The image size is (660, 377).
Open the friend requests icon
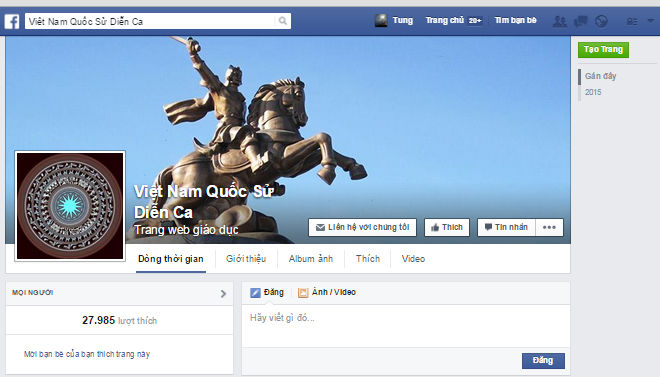tap(559, 21)
